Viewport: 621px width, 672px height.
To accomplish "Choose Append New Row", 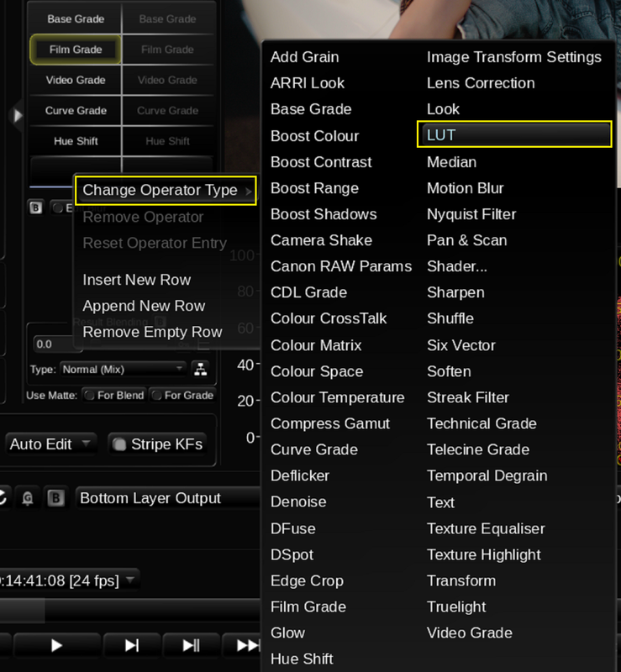I will [144, 306].
